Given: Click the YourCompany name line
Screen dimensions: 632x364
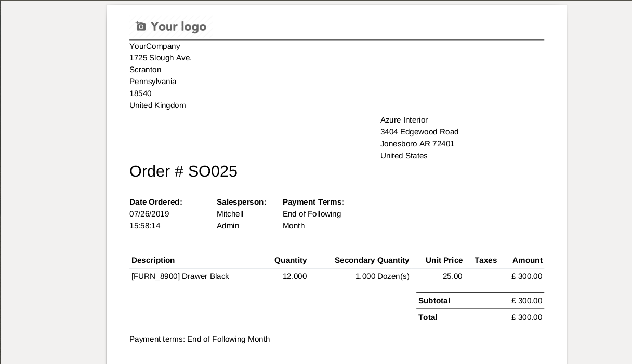Looking at the screenshot, I should [x=155, y=46].
